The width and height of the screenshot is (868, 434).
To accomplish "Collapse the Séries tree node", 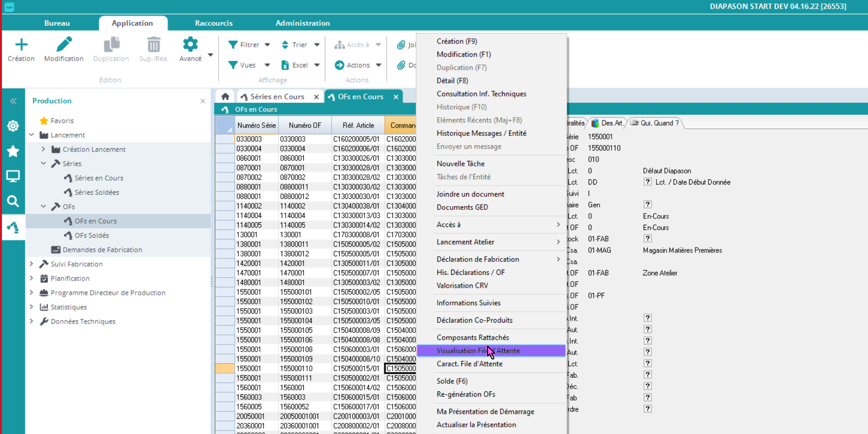I will (x=44, y=163).
